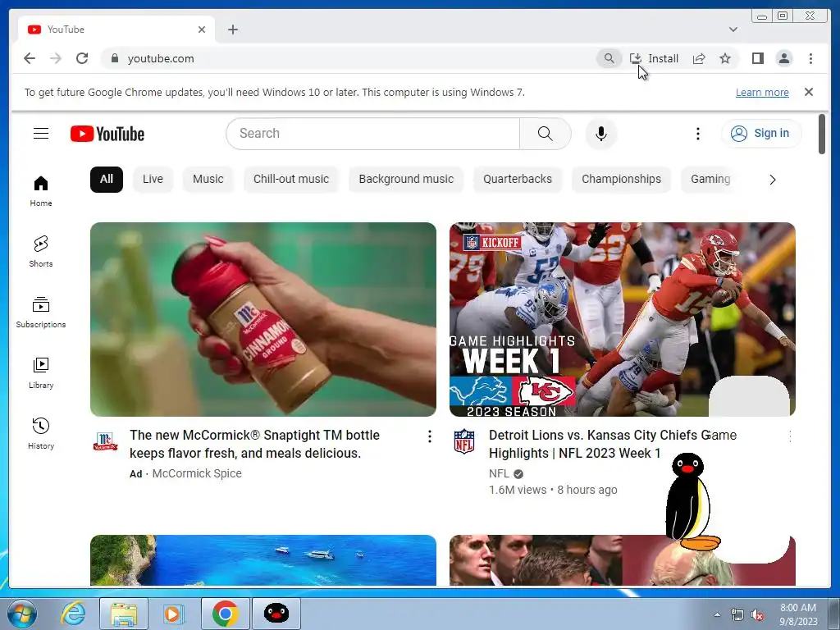The image size is (840, 630).
Task: Click YouTube search magnifier button
Action: (545, 134)
